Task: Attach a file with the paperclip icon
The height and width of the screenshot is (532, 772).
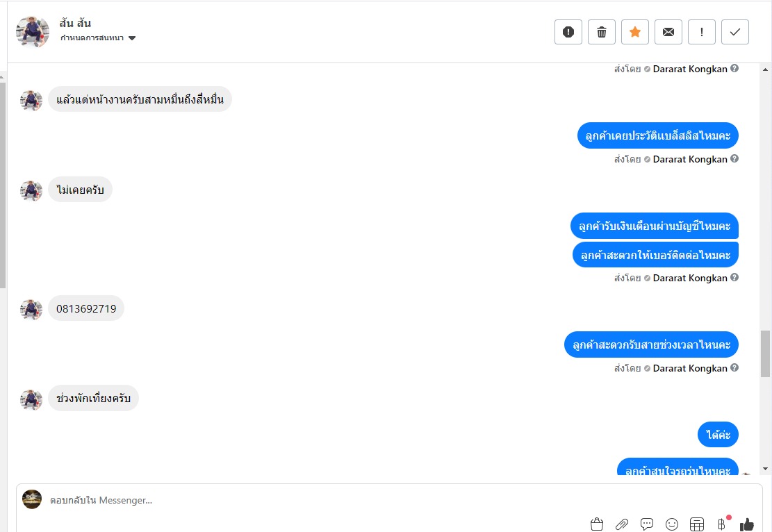Action: [x=622, y=524]
